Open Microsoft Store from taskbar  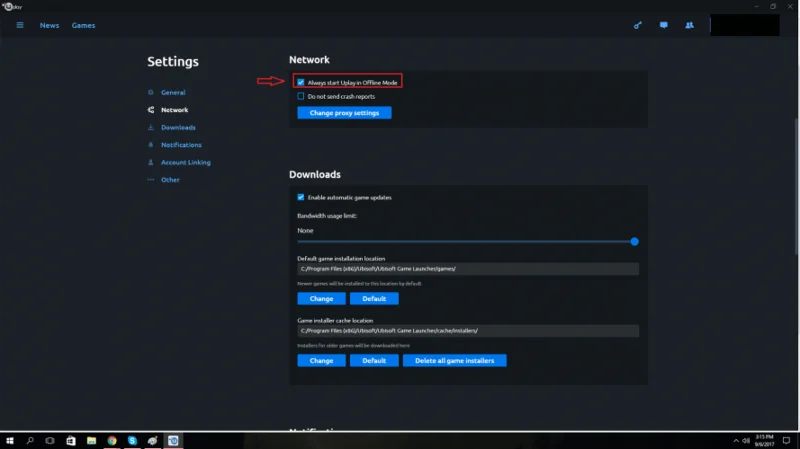(70, 441)
